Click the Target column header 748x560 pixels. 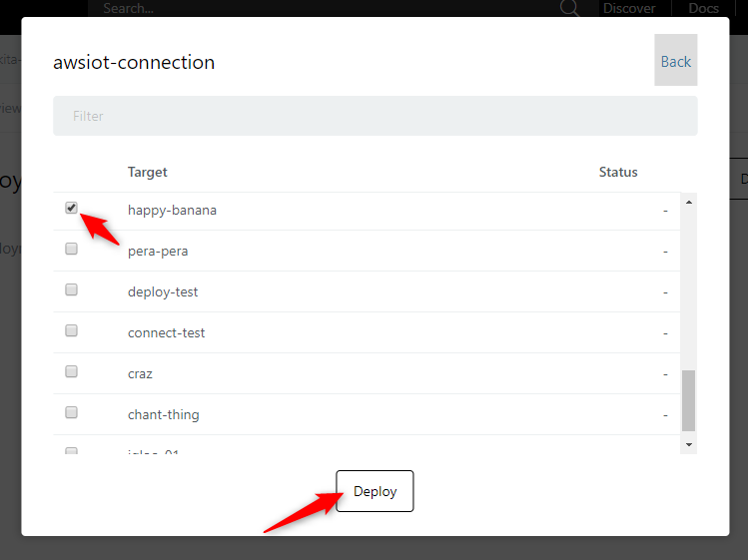tap(148, 173)
